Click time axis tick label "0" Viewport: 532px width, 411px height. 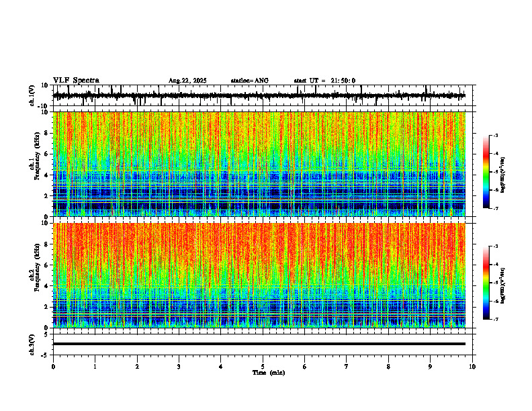(x=53, y=367)
